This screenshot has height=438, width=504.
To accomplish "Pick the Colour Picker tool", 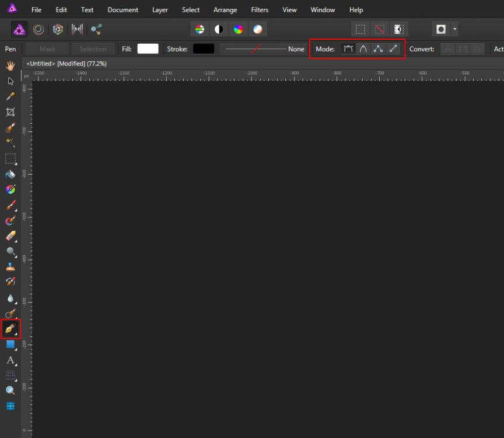I will (x=10, y=96).
